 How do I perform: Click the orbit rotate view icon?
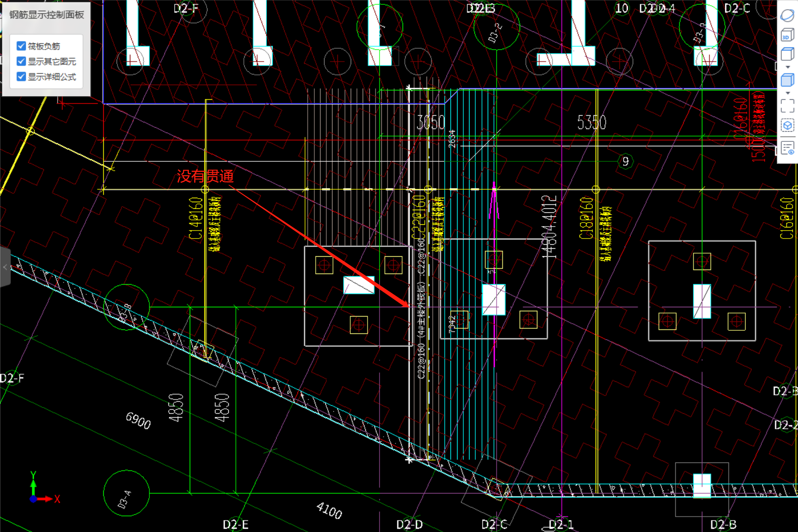pos(787,15)
